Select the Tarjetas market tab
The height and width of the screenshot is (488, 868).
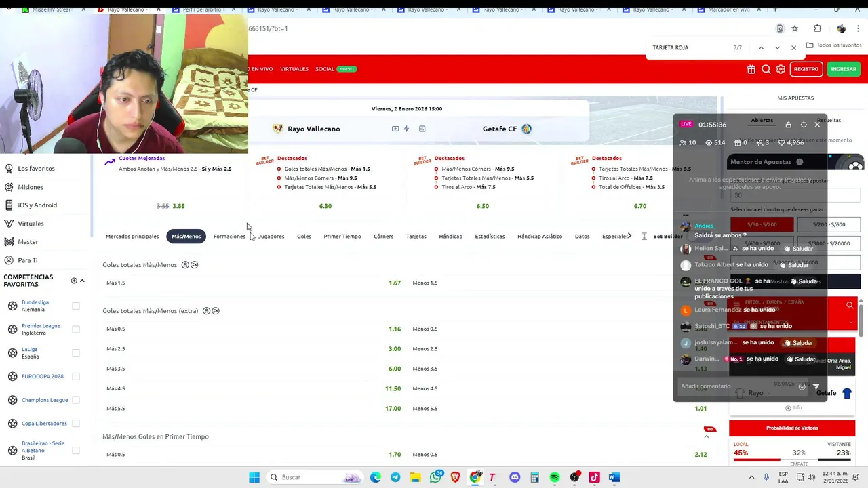(416, 236)
